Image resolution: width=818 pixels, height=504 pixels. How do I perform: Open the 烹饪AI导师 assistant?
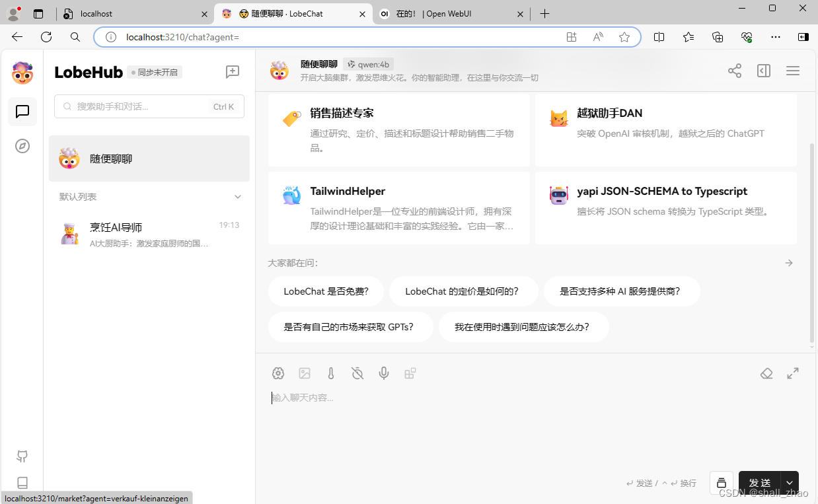(149, 234)
